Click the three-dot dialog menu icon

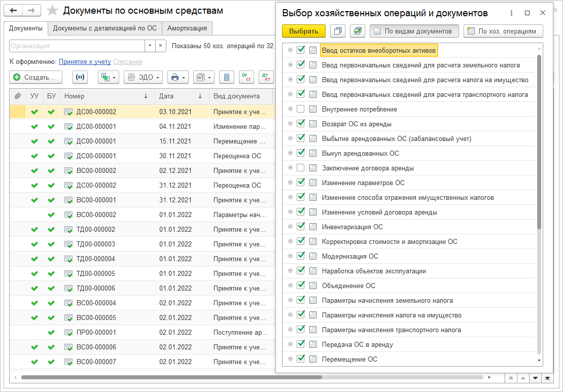pyautogui.click(x=511, y=13)
